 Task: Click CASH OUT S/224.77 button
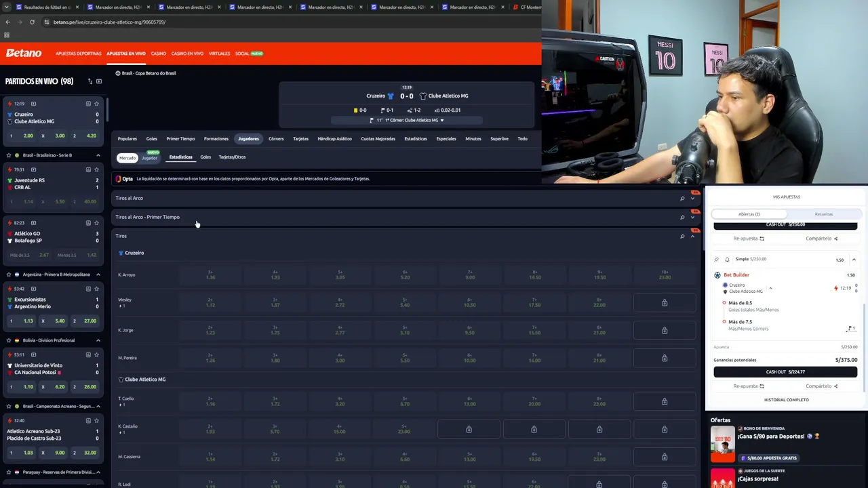pos(785,372)
